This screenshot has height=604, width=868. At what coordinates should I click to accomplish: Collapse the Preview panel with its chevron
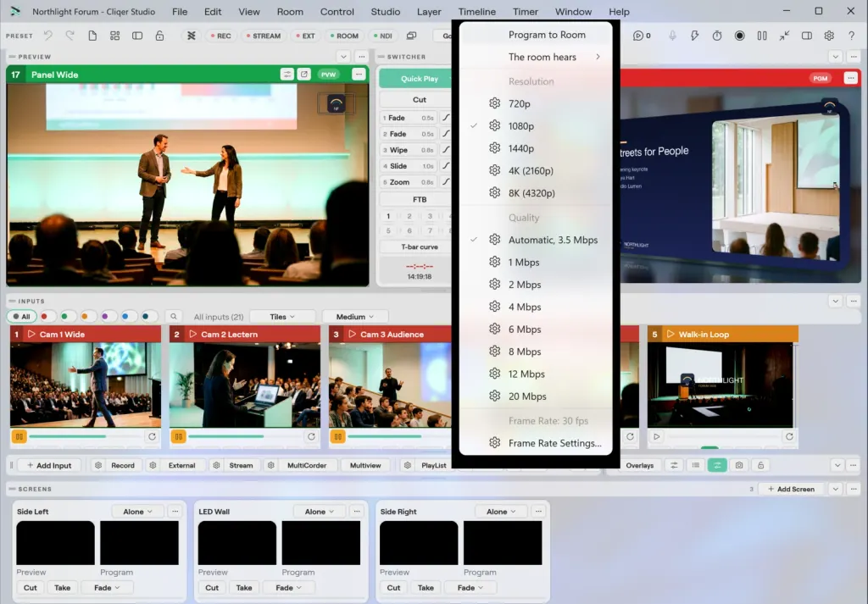tap(343, 57)
